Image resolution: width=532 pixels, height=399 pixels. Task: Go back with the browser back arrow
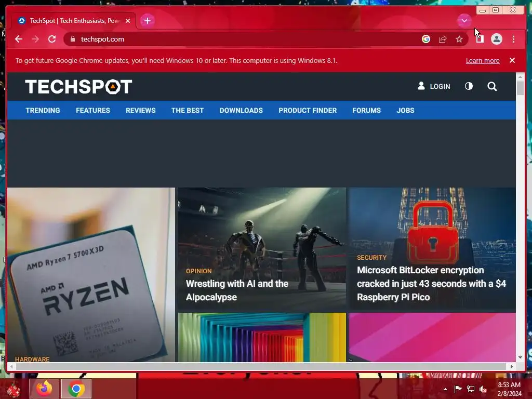pyautogui.click(x=19, y=39)
